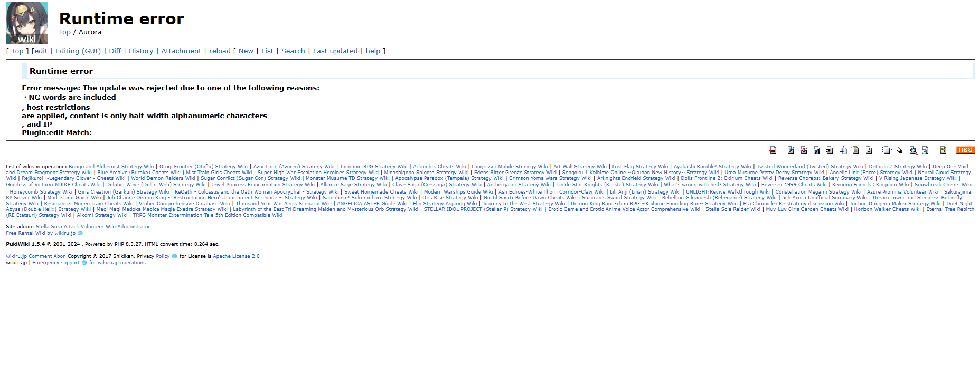Click the globe icon after Emergency support
The width and height of the screenshot is (980, 383).
pyautogui.click(x=84, y=263)
